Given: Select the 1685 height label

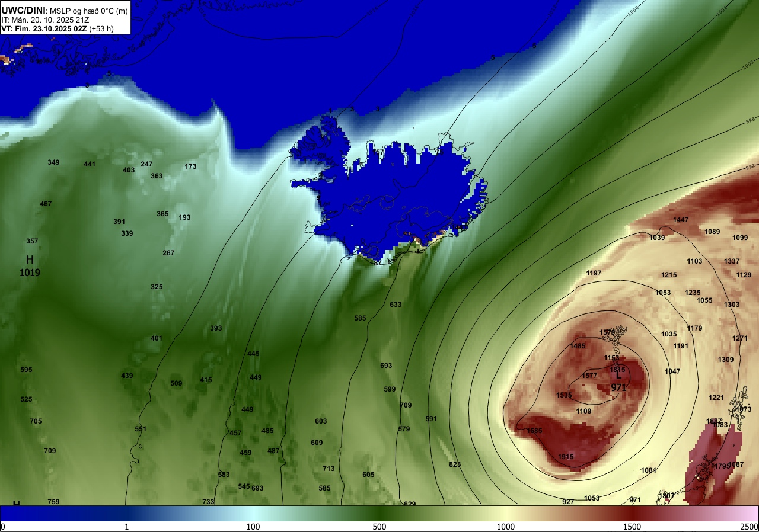Looking at the screenshot, I should tap(534, 431).
